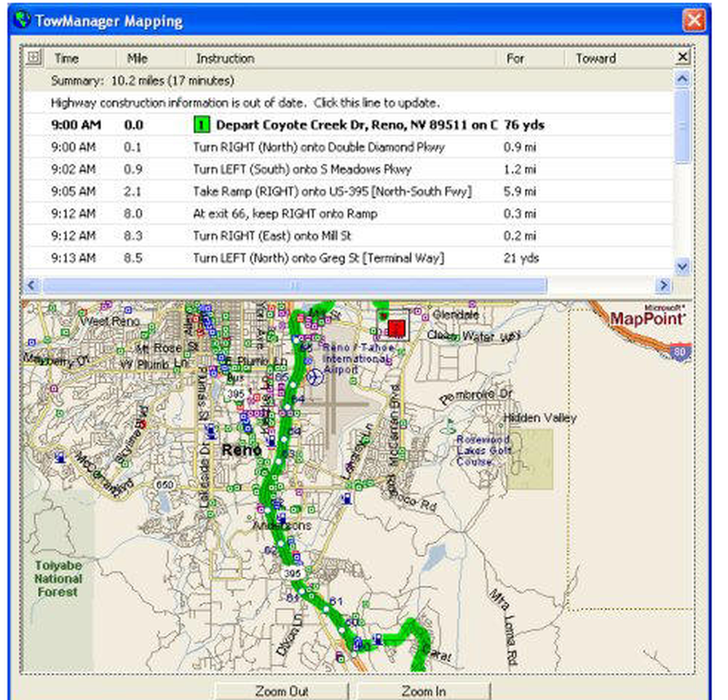
Task: Click the horizontal scrollbar right arrow
Action: [665, 286]
